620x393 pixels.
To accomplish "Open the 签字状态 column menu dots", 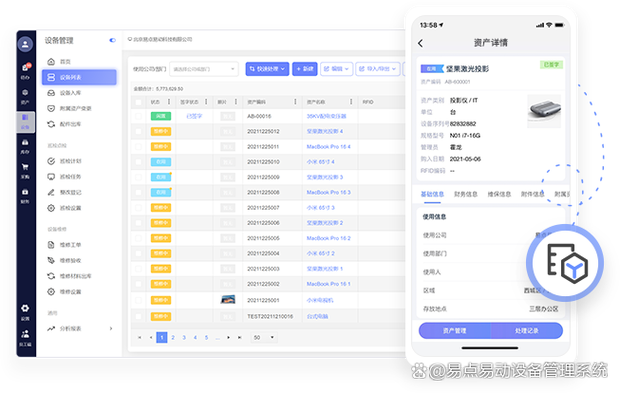I will (x=206, y=102).
